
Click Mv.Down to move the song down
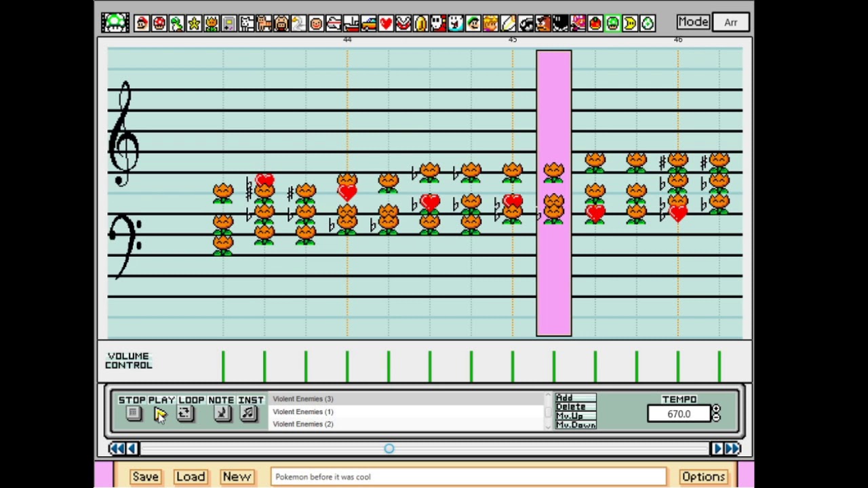coord(575,425)
